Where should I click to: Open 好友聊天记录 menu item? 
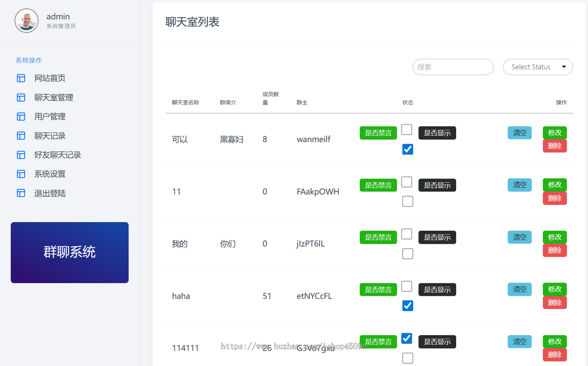coord(58,155)
